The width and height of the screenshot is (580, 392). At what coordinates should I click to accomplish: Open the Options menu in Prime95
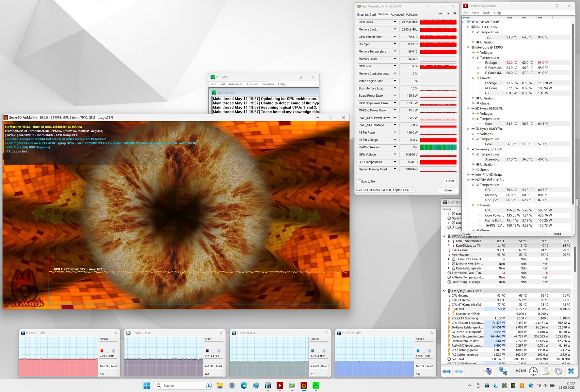[252, 84]
